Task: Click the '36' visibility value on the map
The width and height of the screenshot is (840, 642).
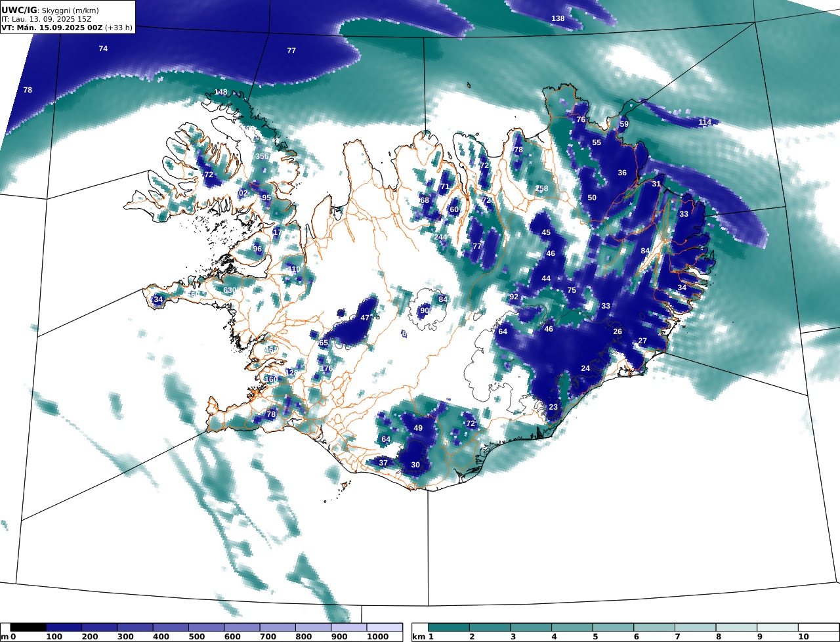Action: pos(622,173)
